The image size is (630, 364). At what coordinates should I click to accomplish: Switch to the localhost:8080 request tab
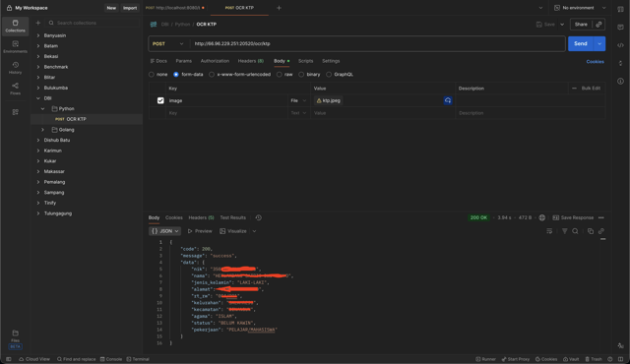coord(175,8)
